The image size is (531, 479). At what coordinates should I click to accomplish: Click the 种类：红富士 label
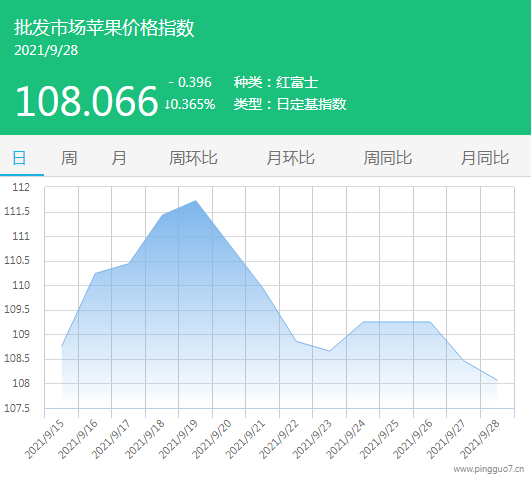point(276,82)
